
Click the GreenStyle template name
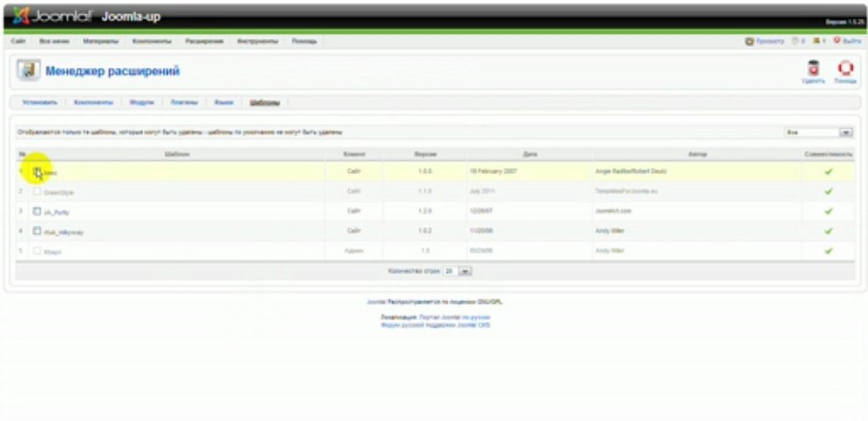59,192
